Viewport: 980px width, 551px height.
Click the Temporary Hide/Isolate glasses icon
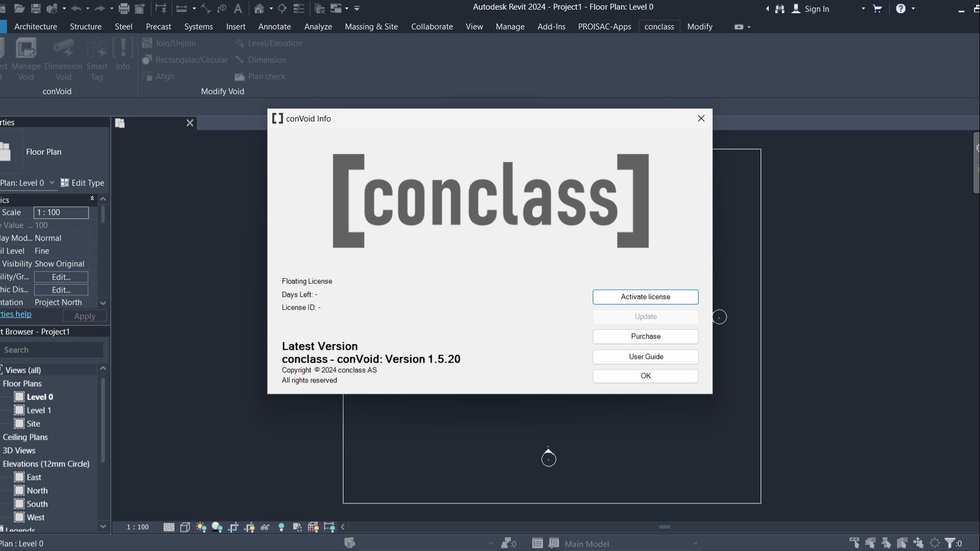pos(265,527)
